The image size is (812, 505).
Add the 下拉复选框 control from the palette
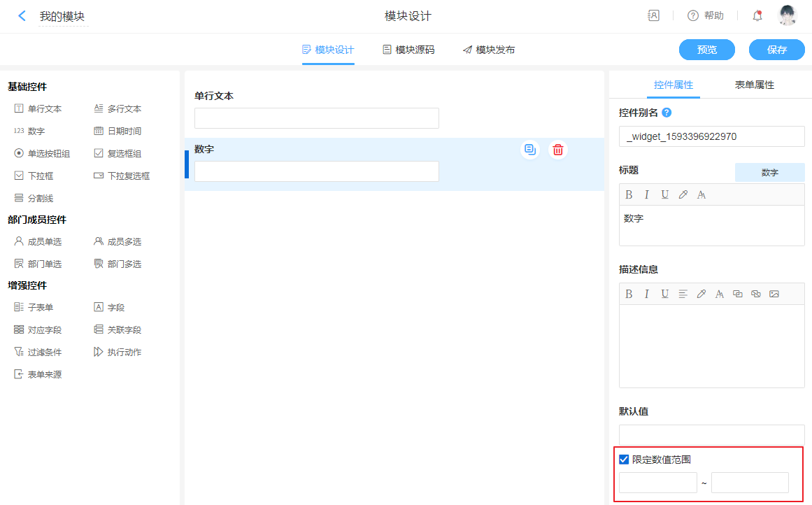(122, 176)
